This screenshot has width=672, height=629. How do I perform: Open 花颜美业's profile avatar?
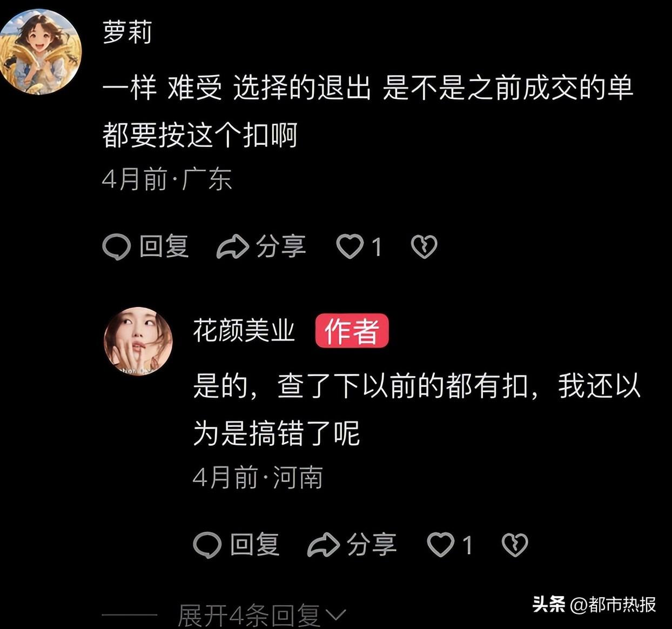pyautogui.click(x=138, y=342)
